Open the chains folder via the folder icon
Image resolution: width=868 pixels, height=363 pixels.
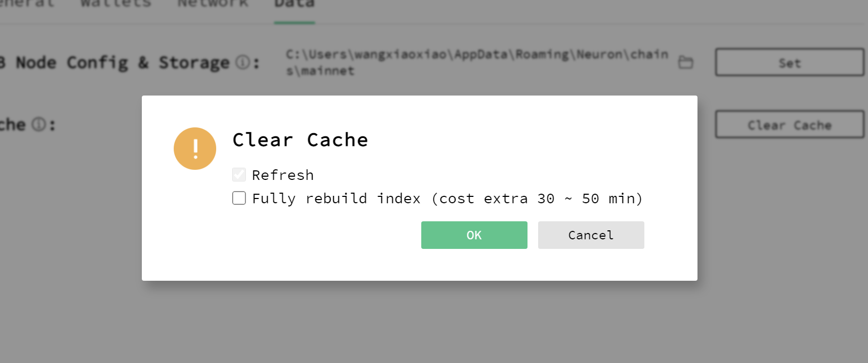[x=686, y=62]
